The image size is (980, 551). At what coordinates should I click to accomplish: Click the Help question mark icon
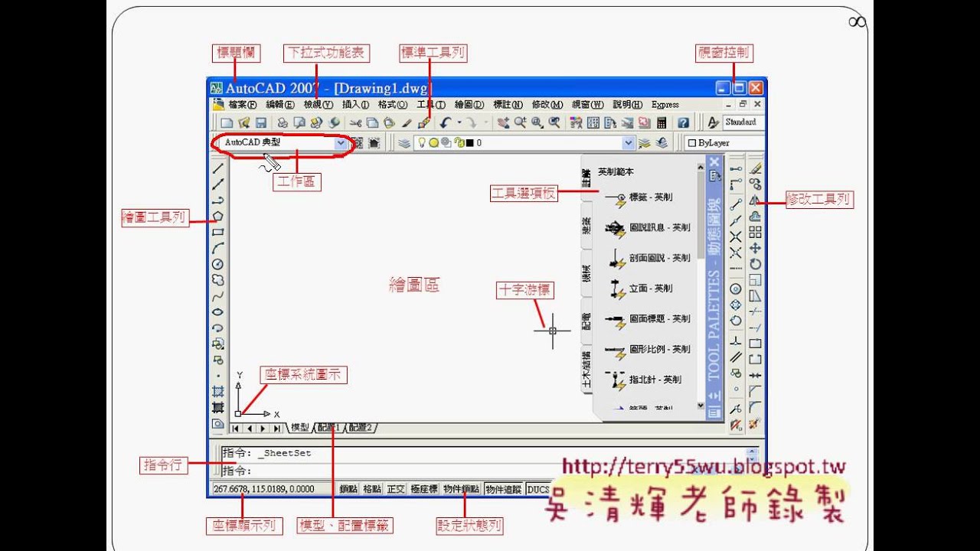pyautogui.click(x=684, y=122)
